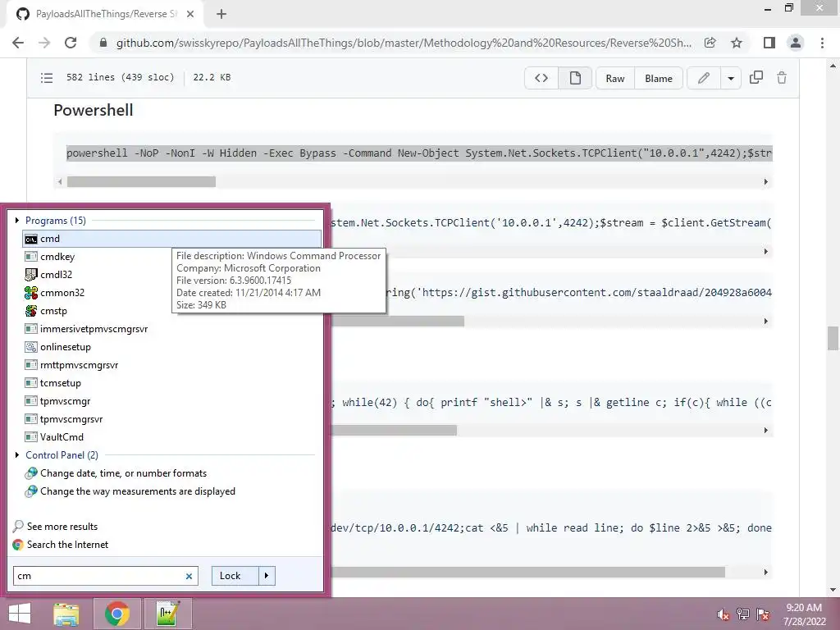Open Chrome profile avatar
This screenshot has height=630, width=840.
pos(796,43)
